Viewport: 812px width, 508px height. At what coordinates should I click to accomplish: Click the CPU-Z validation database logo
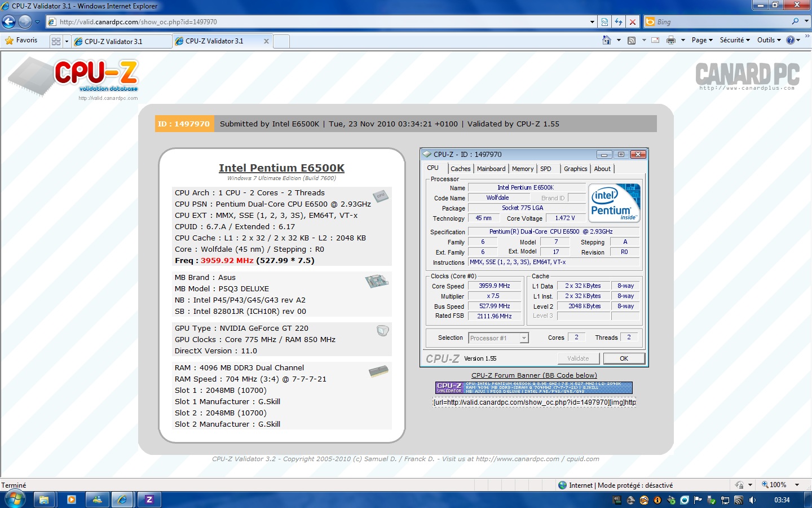tap(73, 79)
